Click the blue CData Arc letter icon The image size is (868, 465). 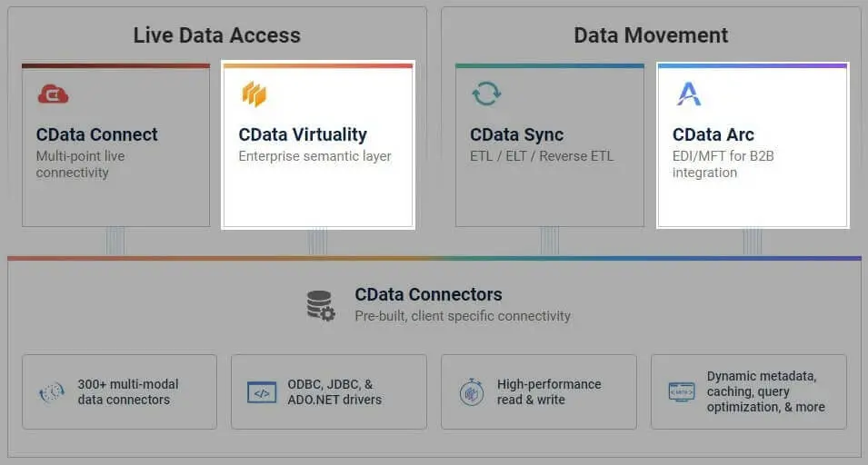point(689,94)
